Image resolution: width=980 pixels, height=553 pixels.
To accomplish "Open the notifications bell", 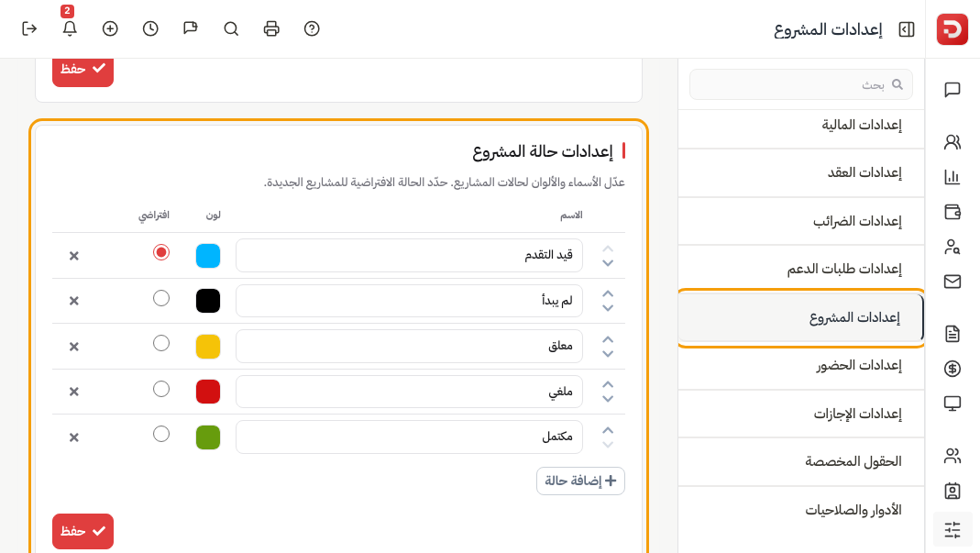I will click(x=70, y=28).
